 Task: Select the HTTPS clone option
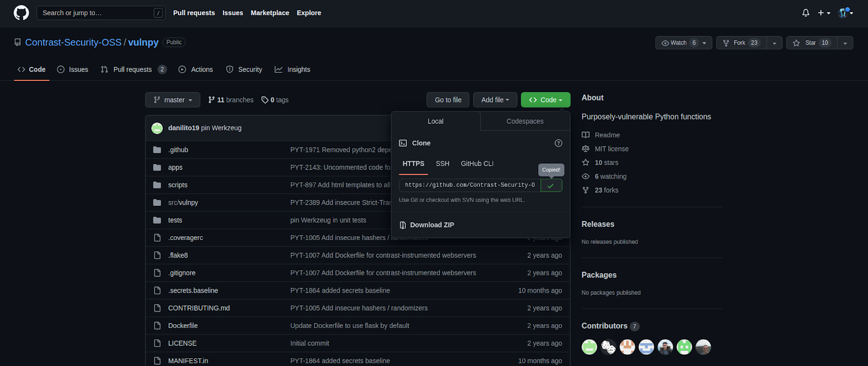coord(413,164)
